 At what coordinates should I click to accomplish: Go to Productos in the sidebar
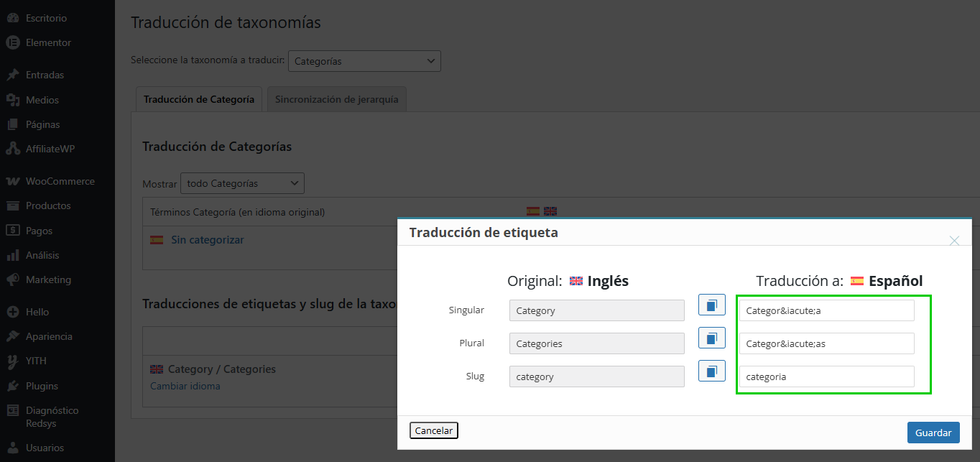pyautogui.click(x=48, y=205)
